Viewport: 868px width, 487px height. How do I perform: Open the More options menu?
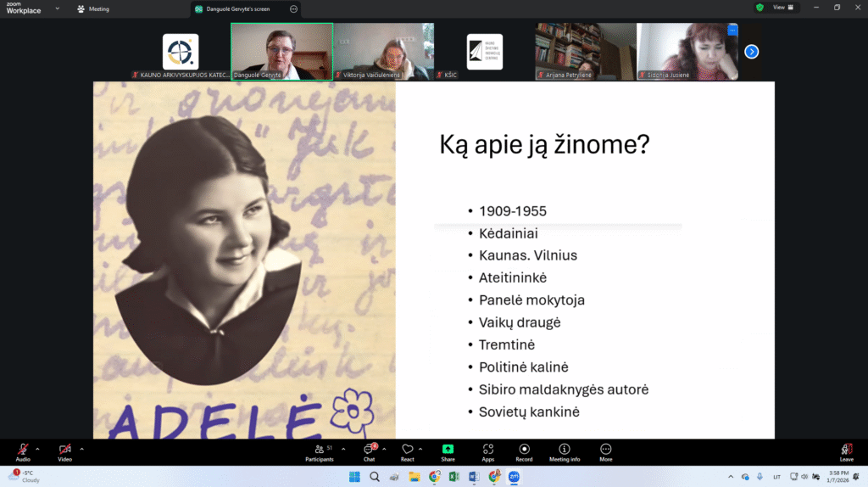(605, 451)
